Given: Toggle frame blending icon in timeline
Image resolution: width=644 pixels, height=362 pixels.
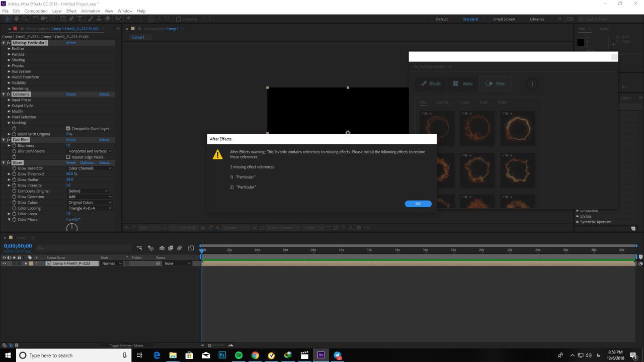Looking at the screenshot, I should (171, 248).
